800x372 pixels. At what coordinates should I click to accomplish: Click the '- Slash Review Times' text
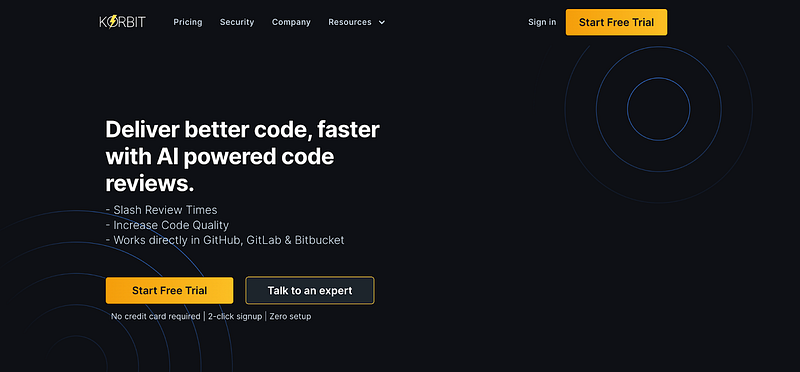coord(161,210)
